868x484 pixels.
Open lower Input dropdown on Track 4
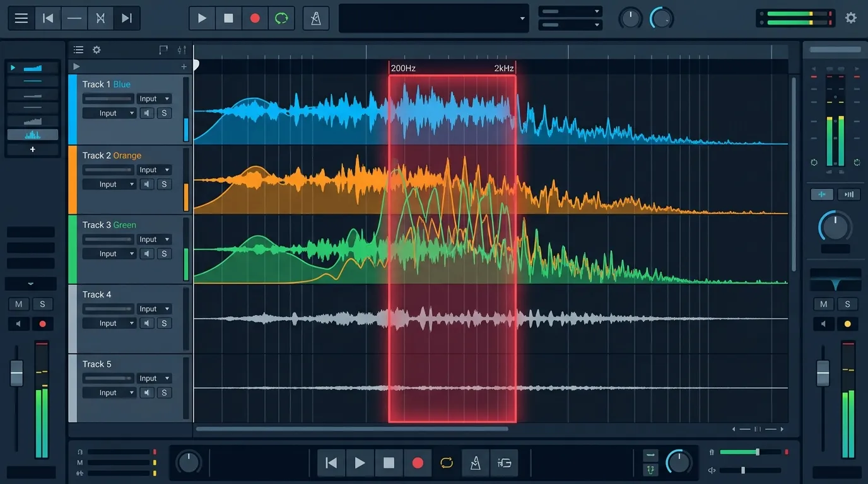coord(108,323)
